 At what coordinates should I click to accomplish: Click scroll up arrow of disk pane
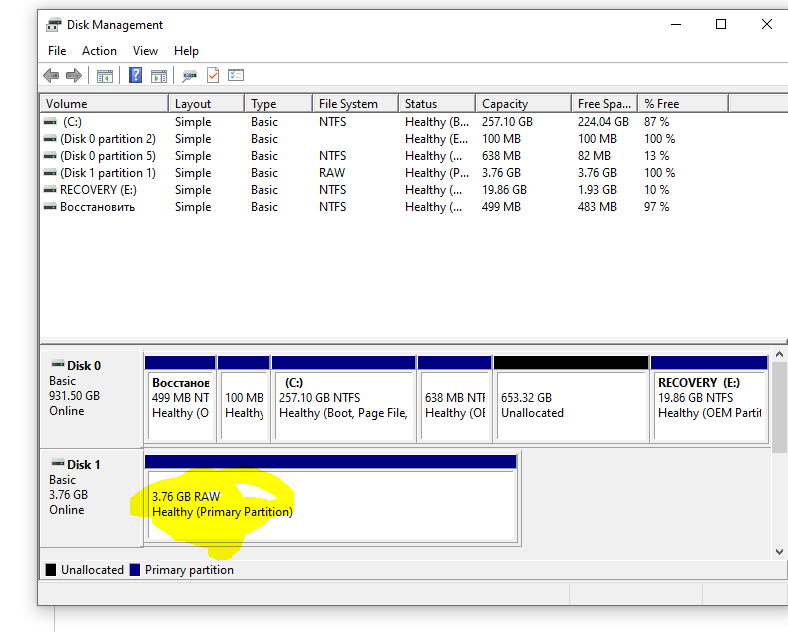tap(779, 355)
